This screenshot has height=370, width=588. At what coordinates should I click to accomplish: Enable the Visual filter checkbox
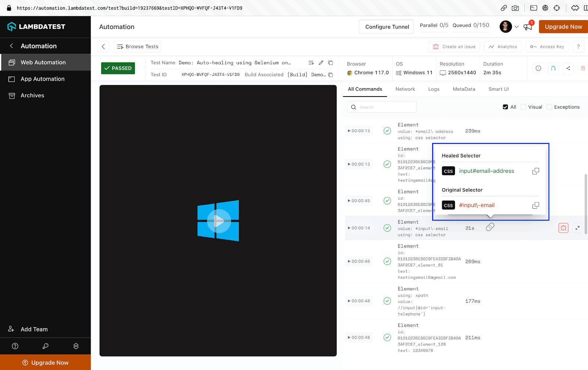(x=523, y=107)
